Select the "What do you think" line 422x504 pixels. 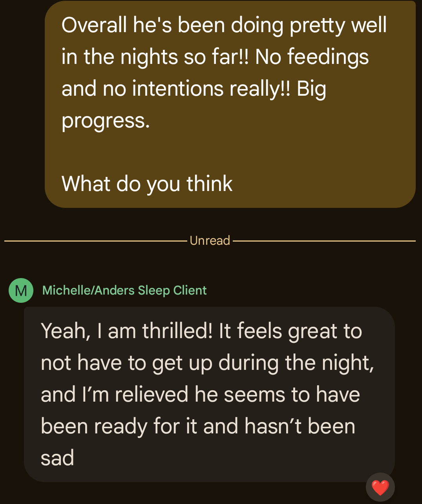click(x=147, y=184)
